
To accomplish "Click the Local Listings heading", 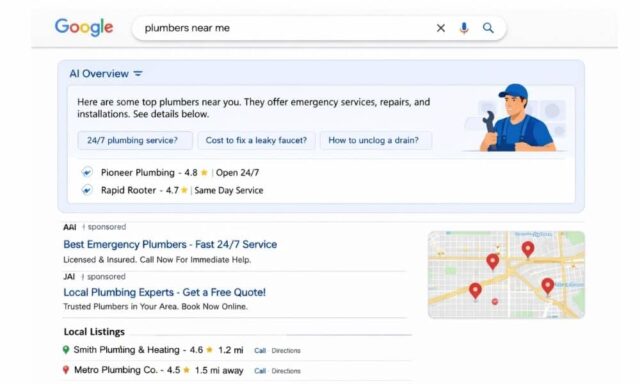I will coord(94,332).
